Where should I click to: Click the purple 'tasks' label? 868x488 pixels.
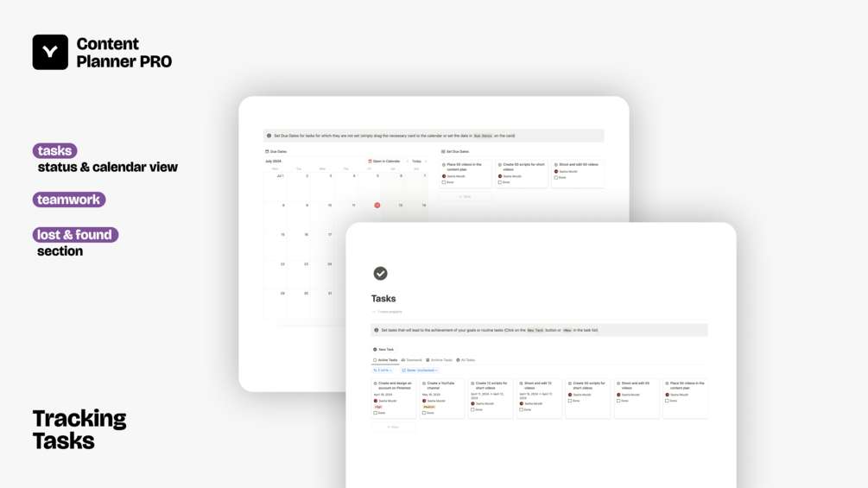coord(54,150)
